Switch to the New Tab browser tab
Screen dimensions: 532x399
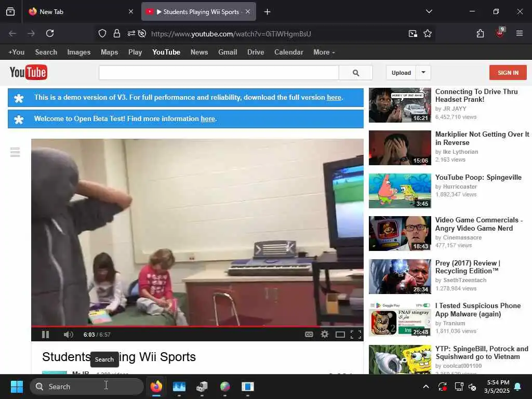pos(81,12)
